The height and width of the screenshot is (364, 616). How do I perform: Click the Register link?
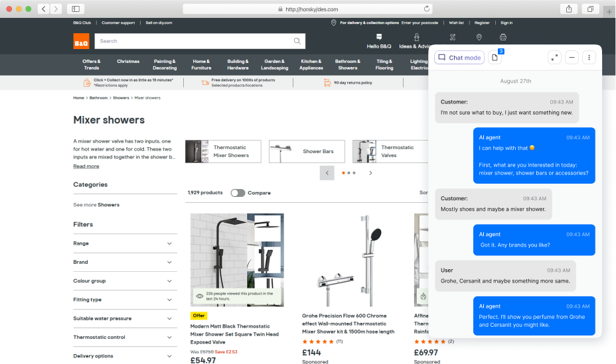point(482,23)
